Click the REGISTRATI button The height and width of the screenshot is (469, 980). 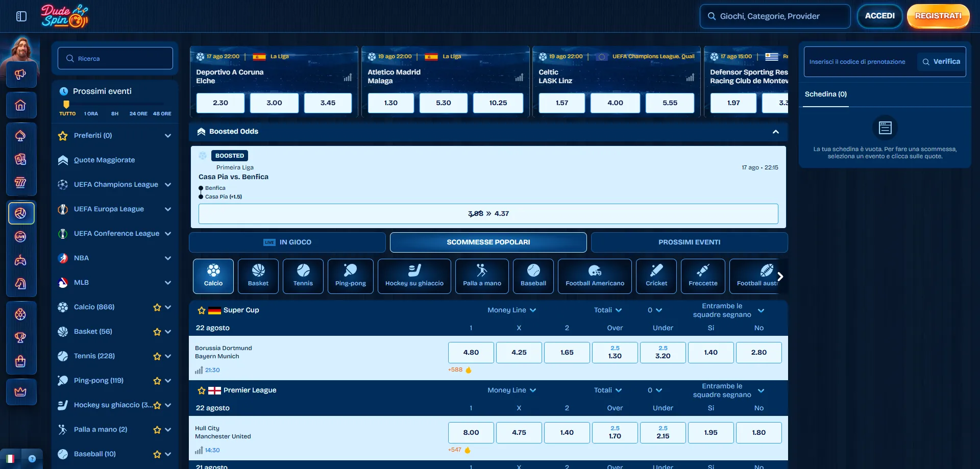click(938, 16)
